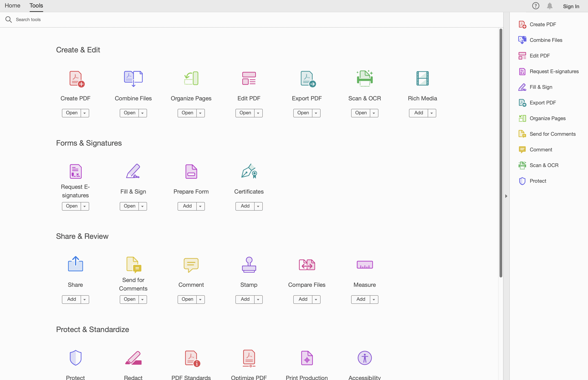
Task: Open Protect from the right sidebar
Action: [x=532, y=181]
